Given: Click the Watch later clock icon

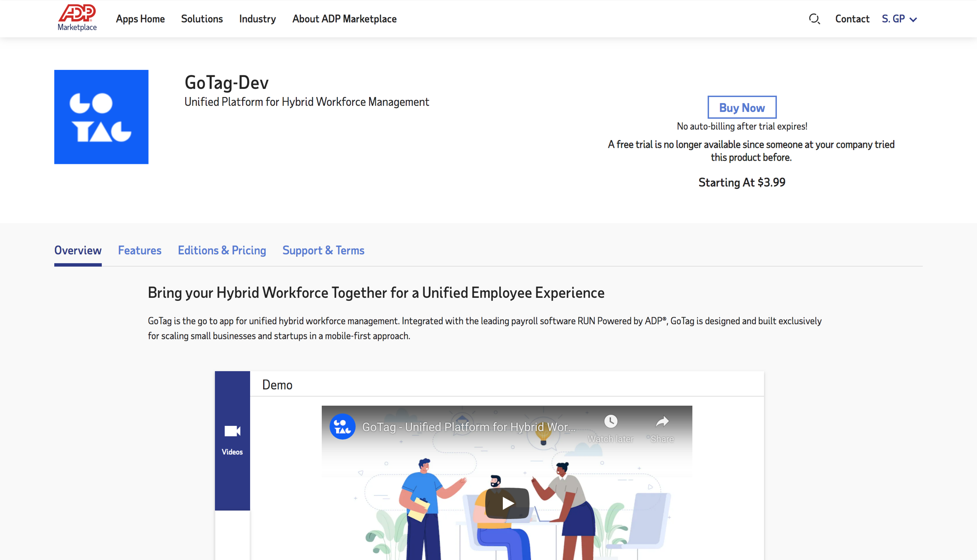Looking at the screenshot, I should pyautogui.click(x=611, y=422).
